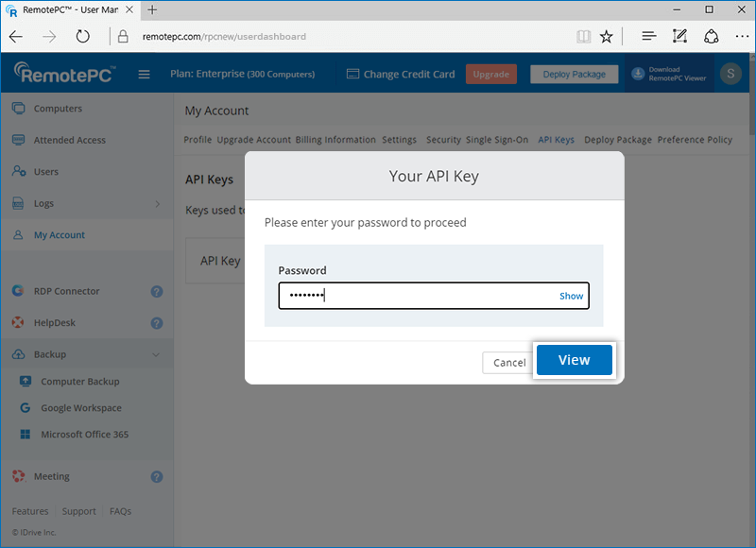
Task: Cancel the API key dialog
Action: 508,363
